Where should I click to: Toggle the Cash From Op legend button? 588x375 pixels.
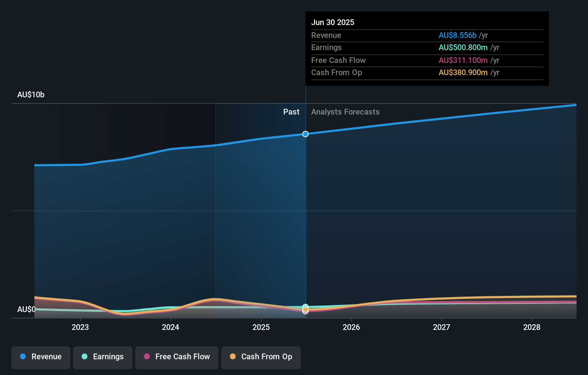point(261,357)
